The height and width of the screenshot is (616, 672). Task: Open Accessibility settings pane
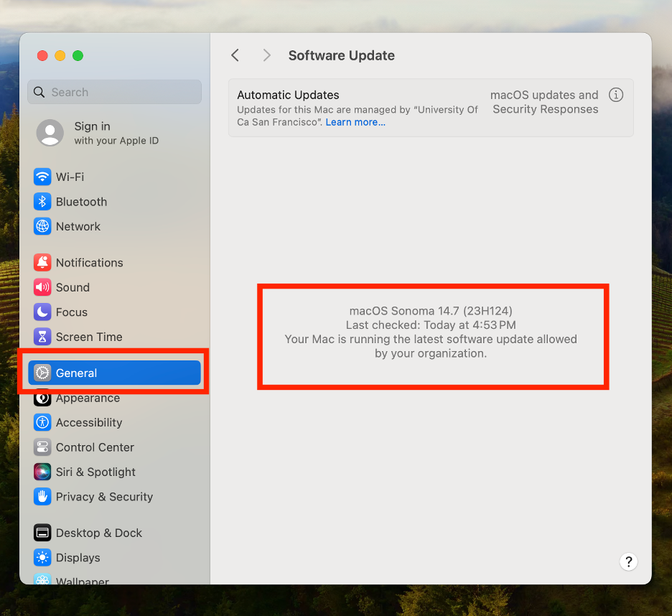pyautogui.click(x=89, y=422)
